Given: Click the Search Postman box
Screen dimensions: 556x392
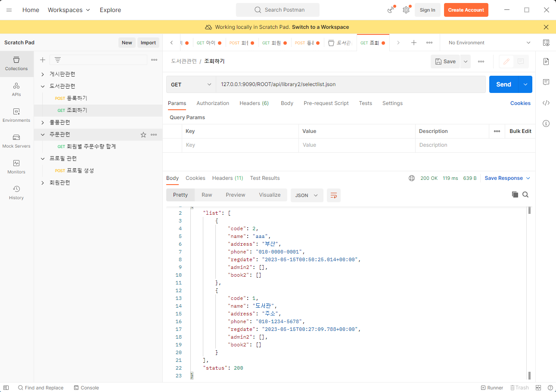Looking at the screenshot, I should click(x=278, y=10).
